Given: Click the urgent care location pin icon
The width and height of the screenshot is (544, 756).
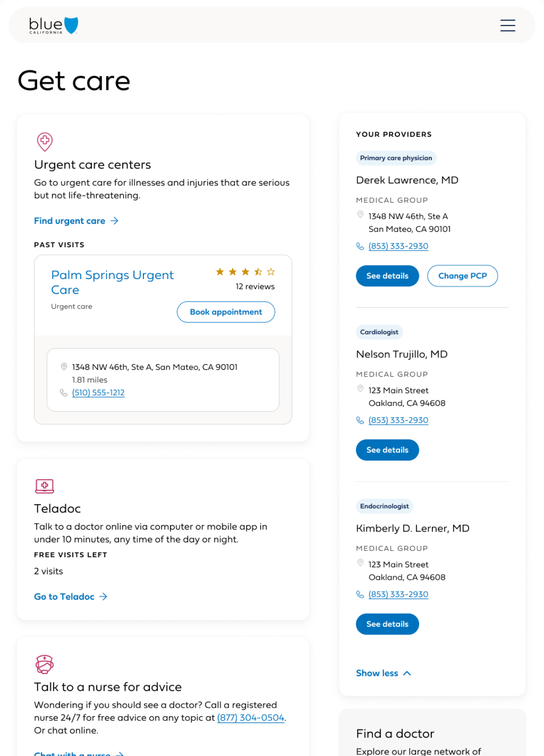Looking at the screenshot, I should click(44, 142).
